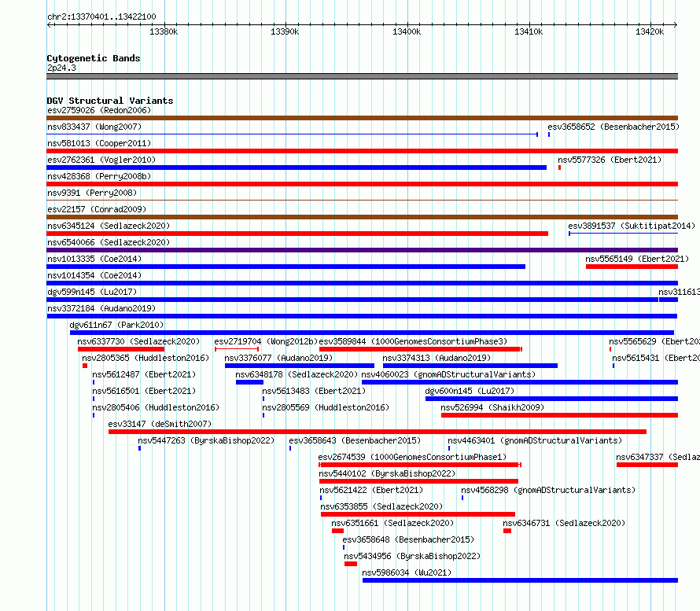700x611 pixels.
Task: Click nsv6351661 (Sedlazeck2020) label
Action: click(x=392, y=523)
